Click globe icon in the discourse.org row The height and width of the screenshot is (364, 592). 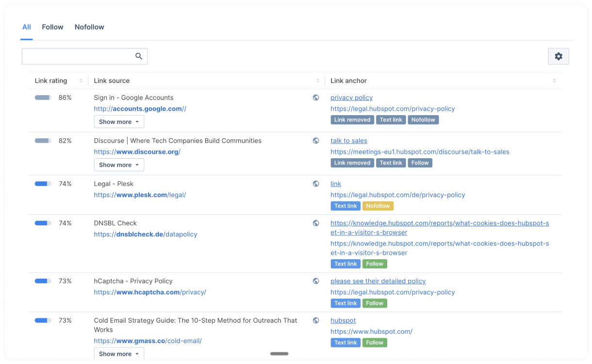316,141
